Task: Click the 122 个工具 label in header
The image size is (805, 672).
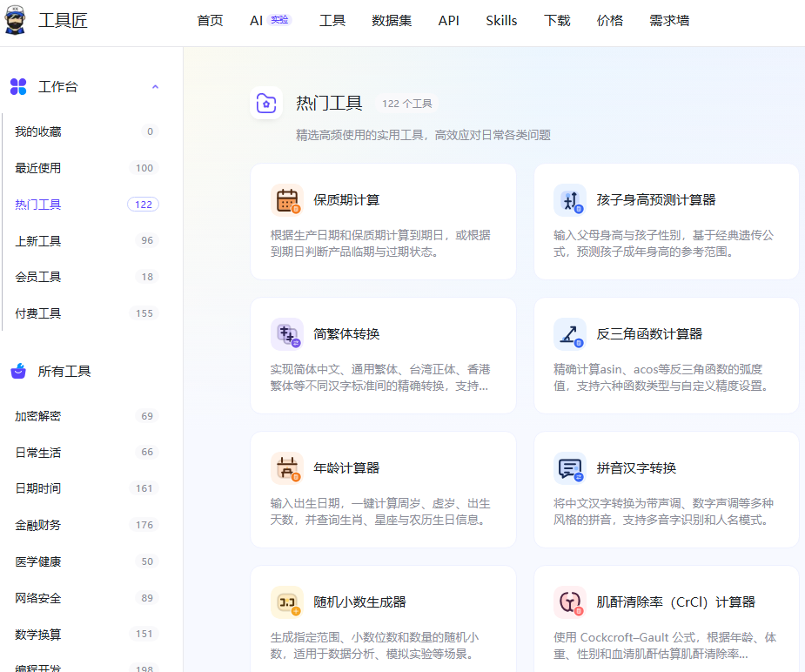Action: (x=406, y=104)
